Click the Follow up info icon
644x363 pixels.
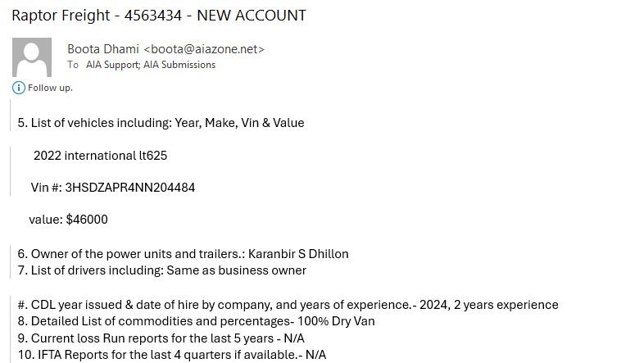pyautogui.click(x=18, y=88)
